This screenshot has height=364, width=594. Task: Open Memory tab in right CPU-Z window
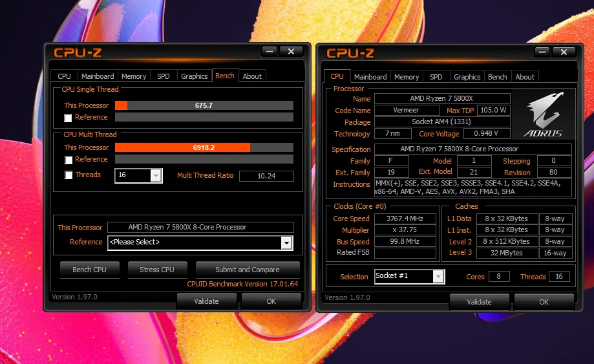click(407, 77)
